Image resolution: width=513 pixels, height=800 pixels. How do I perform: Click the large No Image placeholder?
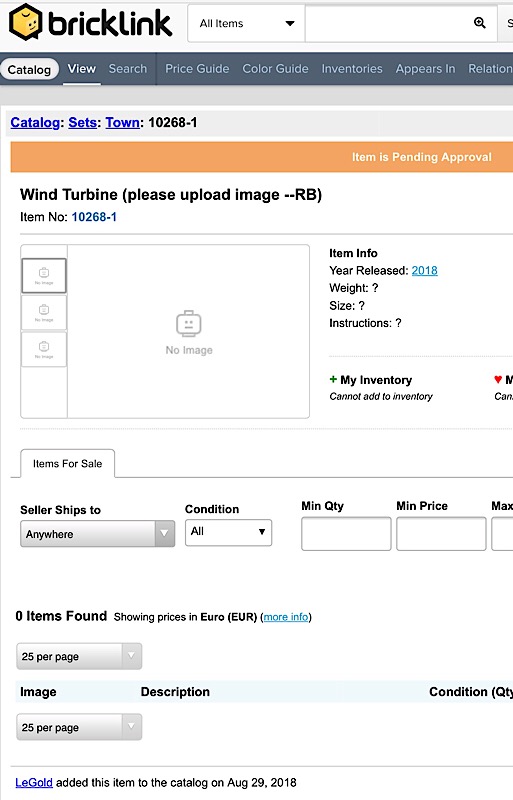pos(189,332)
